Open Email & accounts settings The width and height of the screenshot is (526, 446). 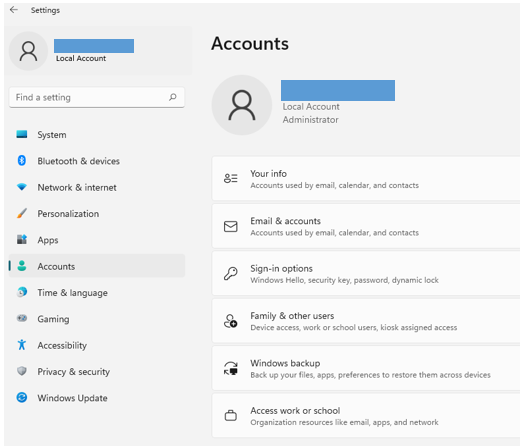point(366,226)
